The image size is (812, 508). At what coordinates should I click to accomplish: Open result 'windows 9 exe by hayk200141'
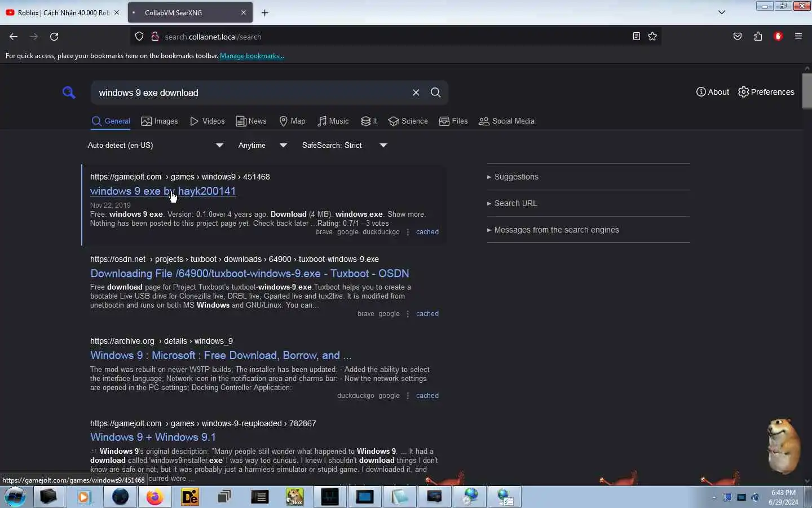(163, 191)
